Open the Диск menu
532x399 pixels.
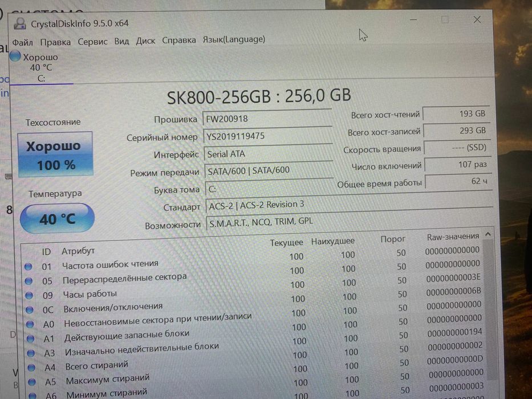tap(145, 40)
